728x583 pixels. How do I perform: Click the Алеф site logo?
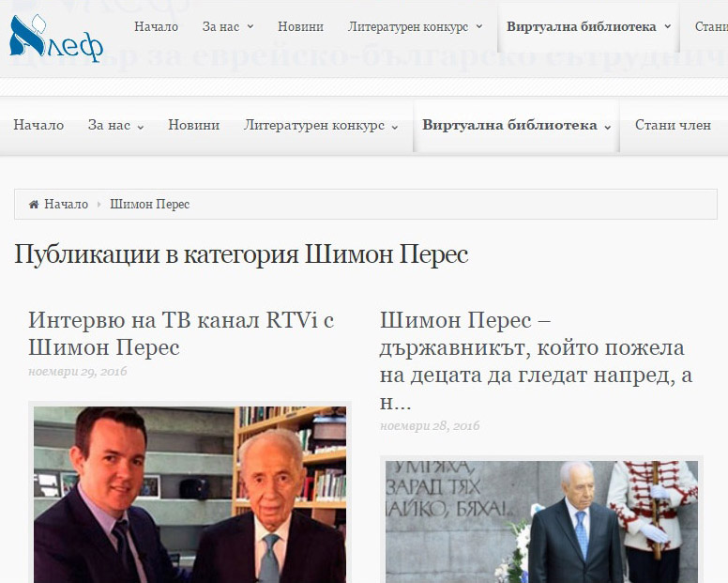(x=56, y=38)
